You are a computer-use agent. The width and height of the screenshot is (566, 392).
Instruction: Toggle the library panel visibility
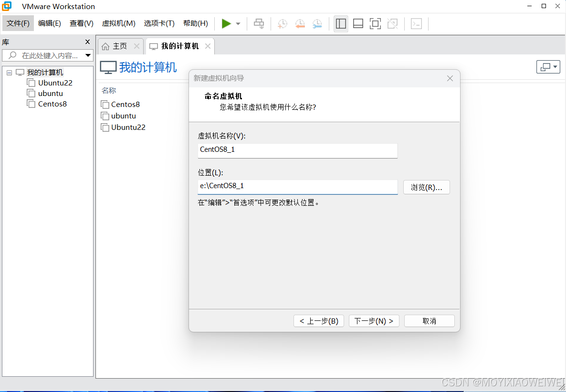[341, 23]
